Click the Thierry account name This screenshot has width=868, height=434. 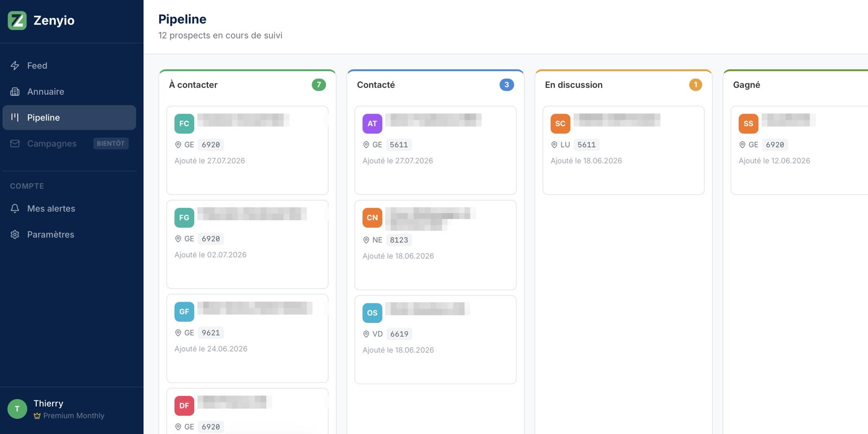point(48,404)
